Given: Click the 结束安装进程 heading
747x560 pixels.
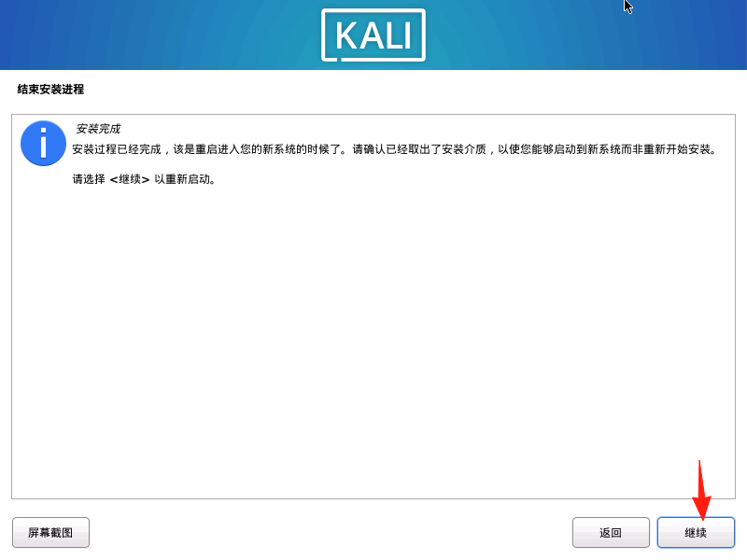Looking at the screenshot, I should tap(50, 89).
